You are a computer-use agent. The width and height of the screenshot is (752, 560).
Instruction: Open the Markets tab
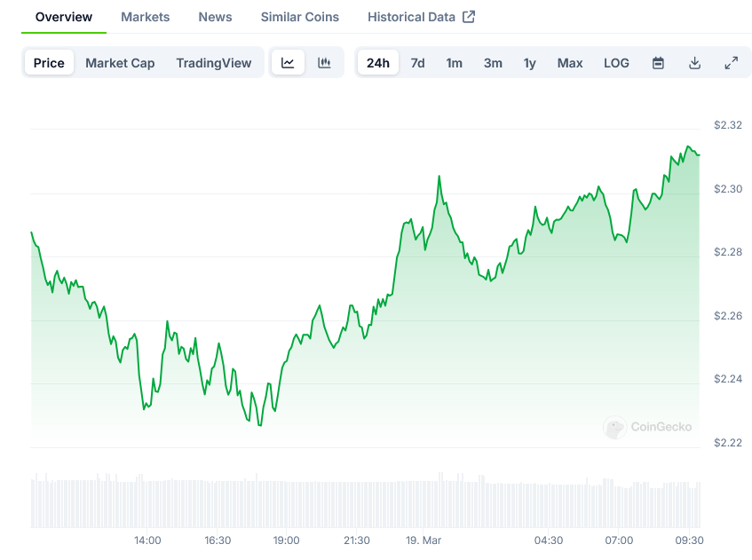coord(145,17)
